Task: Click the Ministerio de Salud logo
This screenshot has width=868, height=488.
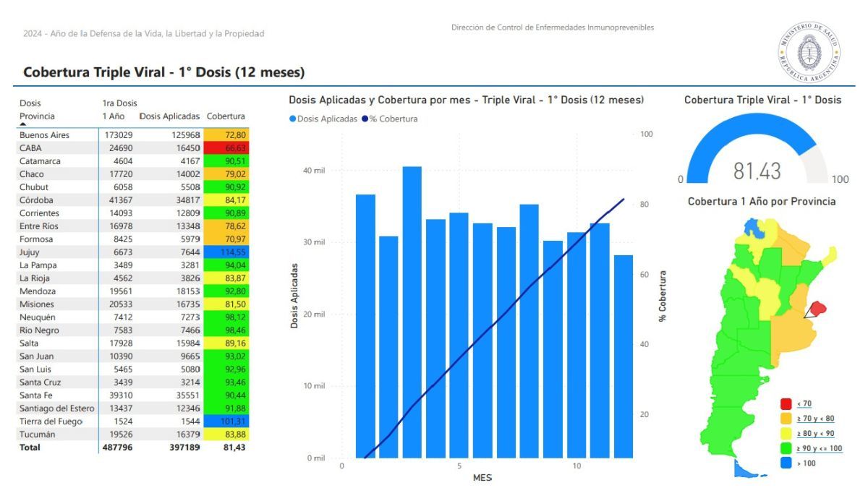Action: (x=809, y=51)
